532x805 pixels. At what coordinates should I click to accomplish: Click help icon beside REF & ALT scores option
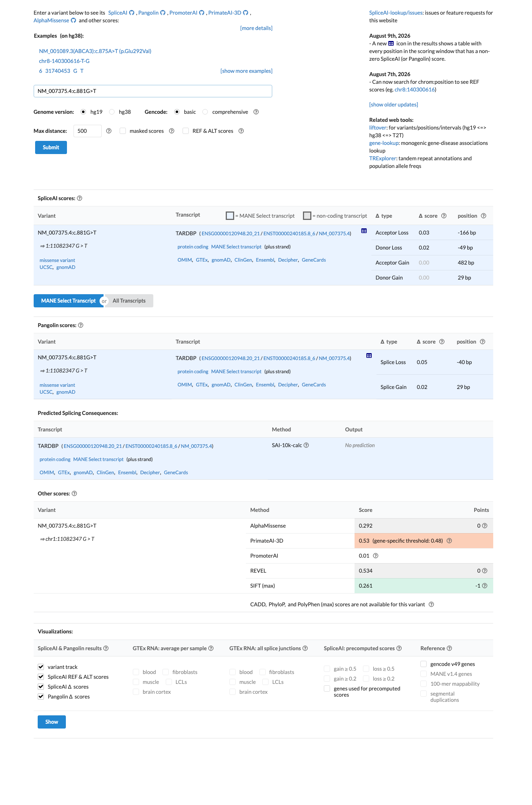pos(241,131)
